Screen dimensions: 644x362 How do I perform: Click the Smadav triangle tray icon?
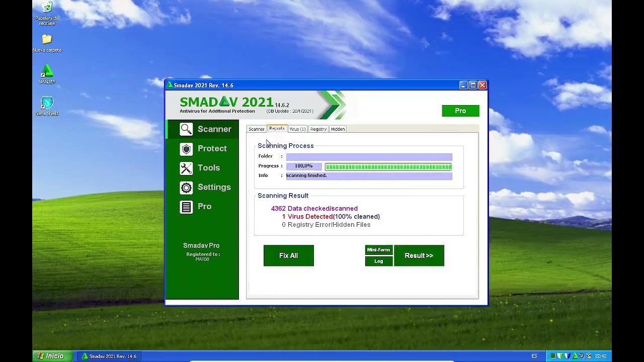pos(575,356)
